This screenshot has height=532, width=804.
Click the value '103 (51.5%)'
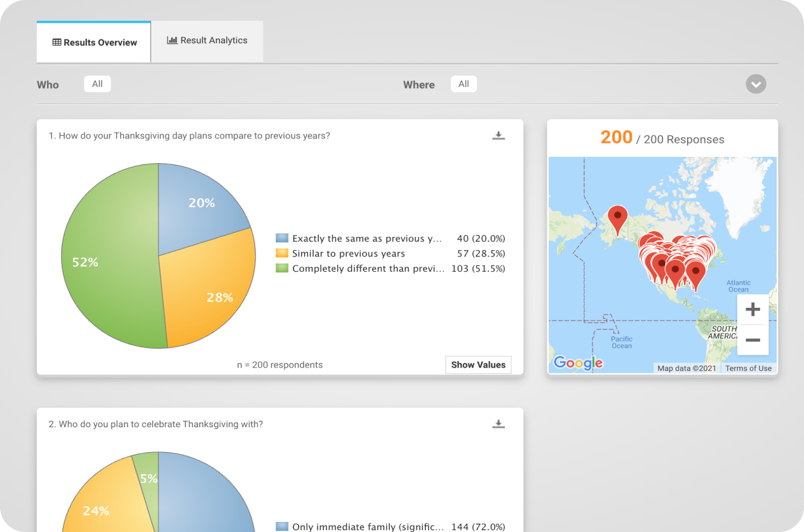click(x=478, y=269)
